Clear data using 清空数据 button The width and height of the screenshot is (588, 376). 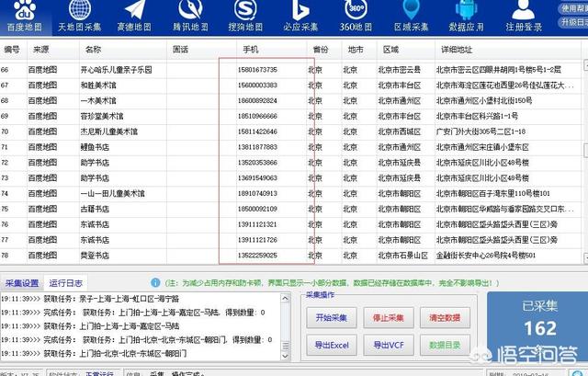(x=445, y=318)
